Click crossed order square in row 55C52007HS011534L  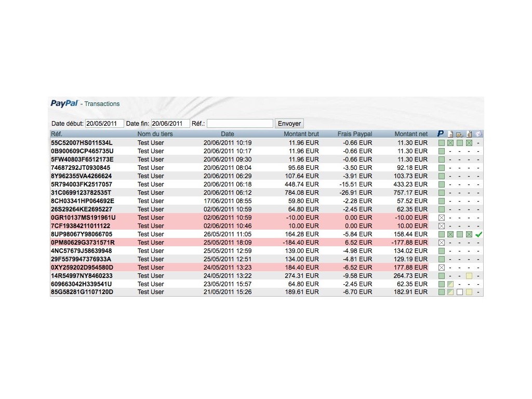(x=450, y=143)
